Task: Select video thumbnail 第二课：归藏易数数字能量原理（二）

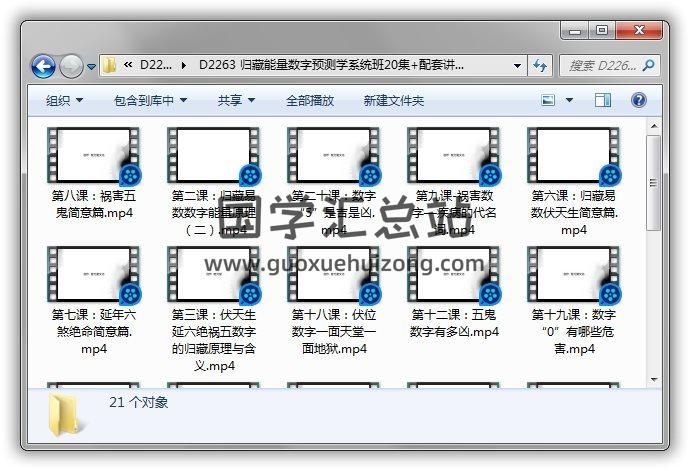Action: [214, 156]
